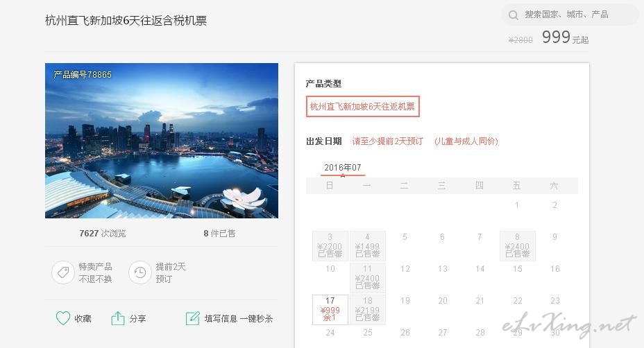Click the 8 件已售 sold count
This screenshot has height=348, width=644.
220,234
